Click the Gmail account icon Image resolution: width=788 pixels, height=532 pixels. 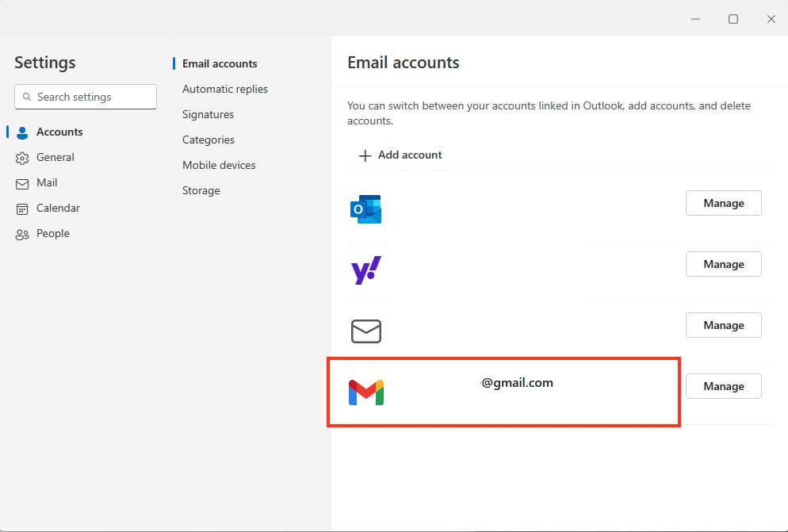click(x=366, y=392)
